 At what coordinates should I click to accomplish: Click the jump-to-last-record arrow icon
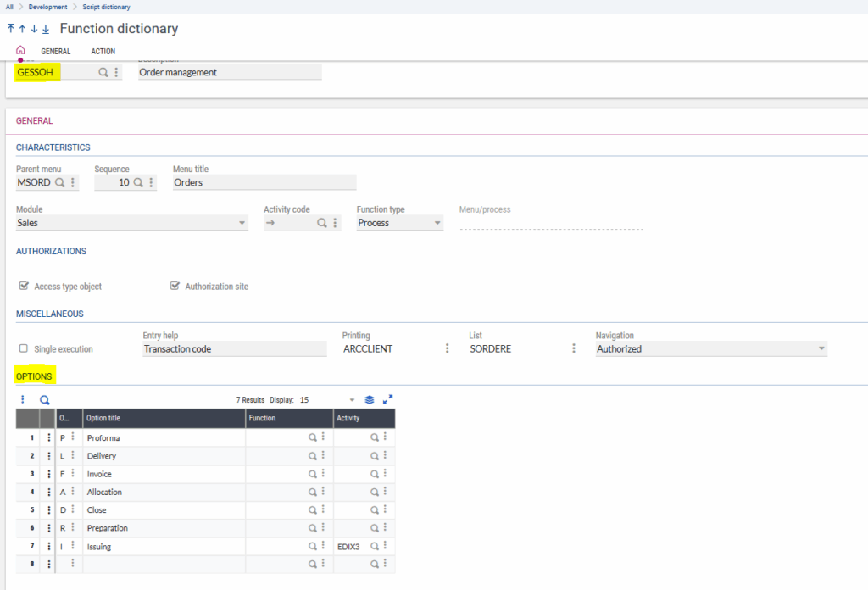pyautogui.click(x=45, y=28)
